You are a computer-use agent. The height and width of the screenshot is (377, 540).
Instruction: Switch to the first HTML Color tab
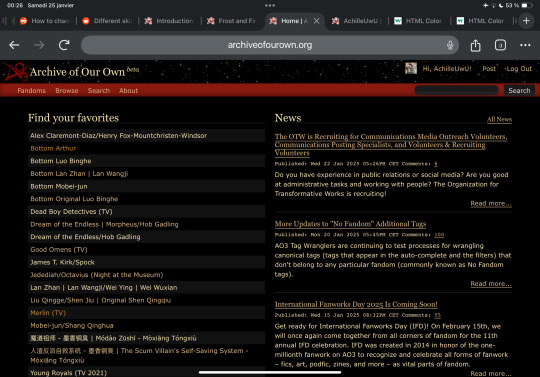pyautogui.click(x=418, y=21)
